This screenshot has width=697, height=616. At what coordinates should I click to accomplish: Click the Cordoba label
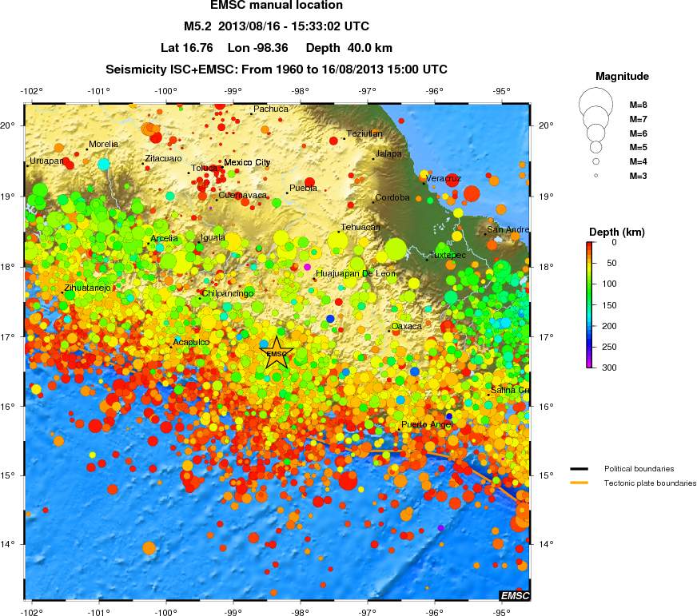[x=392, y=197]
